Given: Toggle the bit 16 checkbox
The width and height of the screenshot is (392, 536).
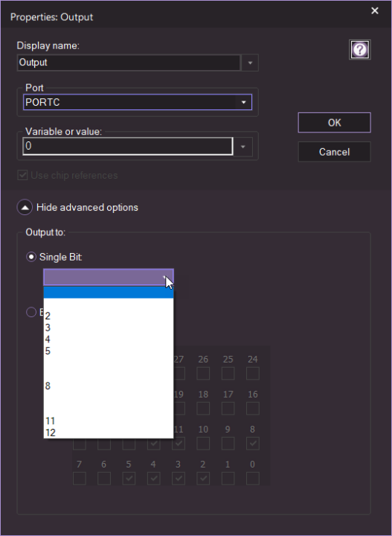Looking at the screenshot, I should point(253,409).
